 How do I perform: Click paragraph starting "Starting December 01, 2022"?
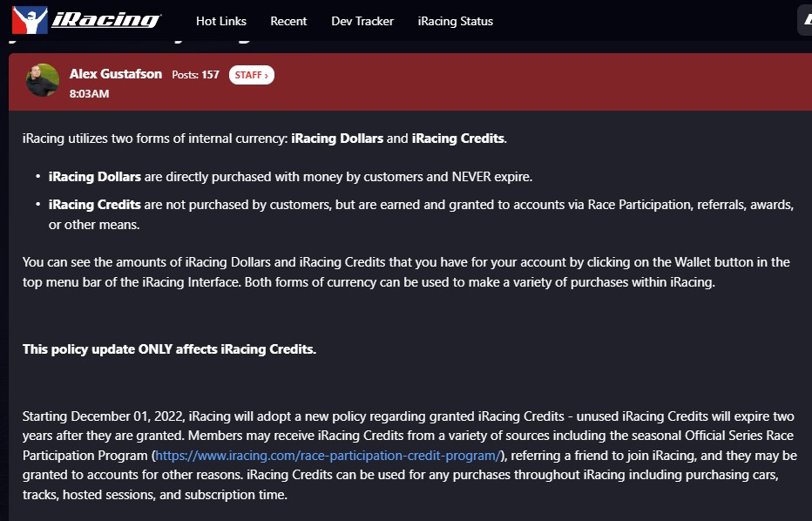point(409,456)
